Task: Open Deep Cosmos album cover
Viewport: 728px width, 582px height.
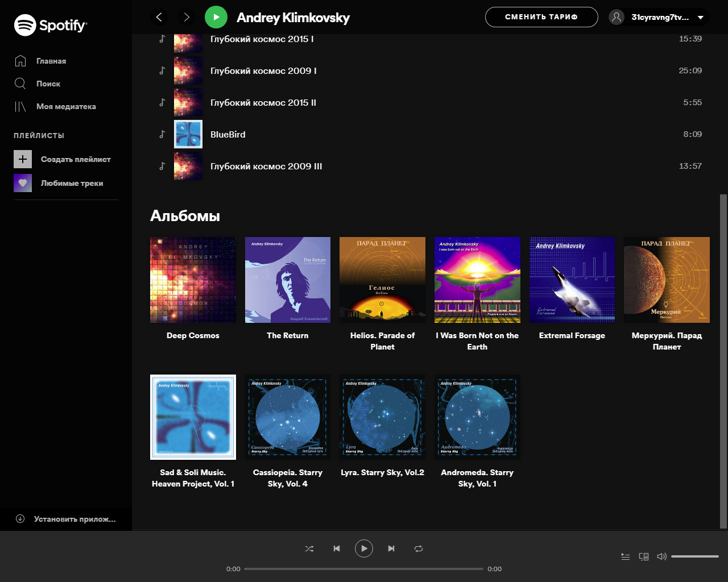Action: [193, 280]
